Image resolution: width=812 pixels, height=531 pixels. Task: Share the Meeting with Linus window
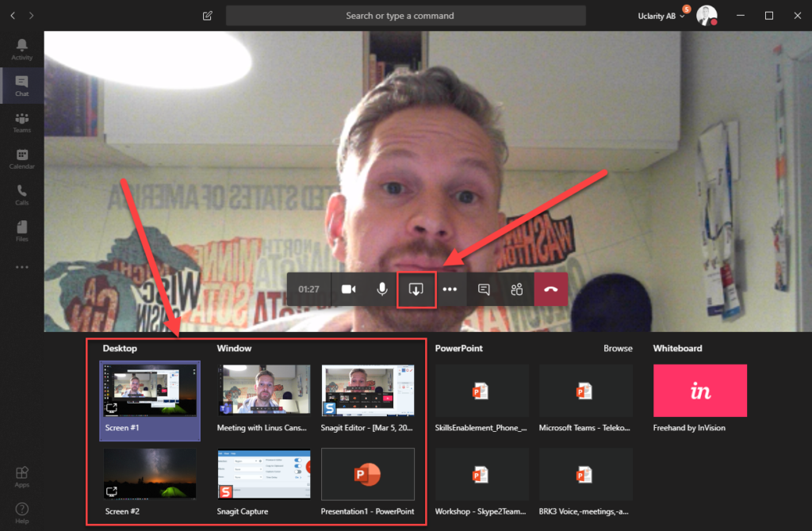coord(263,399)
